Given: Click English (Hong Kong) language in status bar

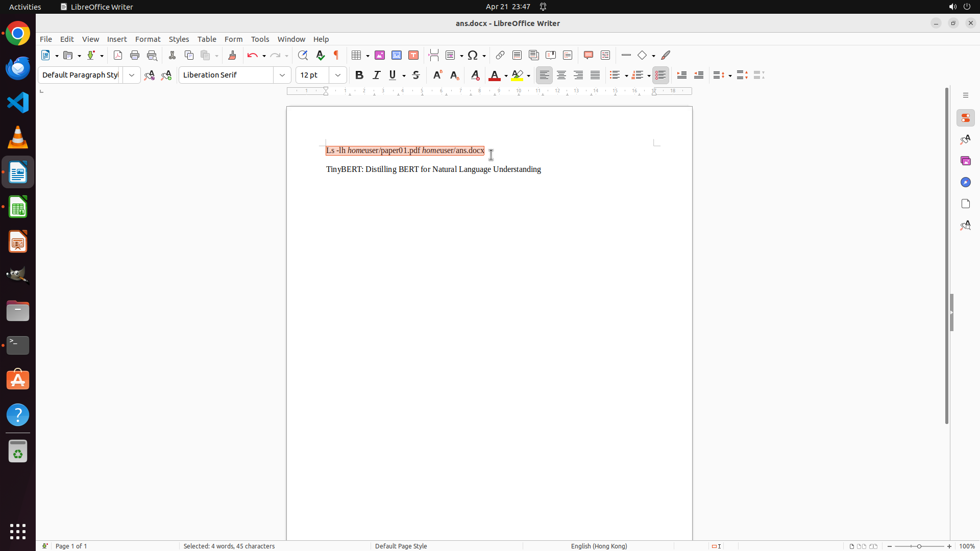Looking at the screenshot, I should coord(599,546).
